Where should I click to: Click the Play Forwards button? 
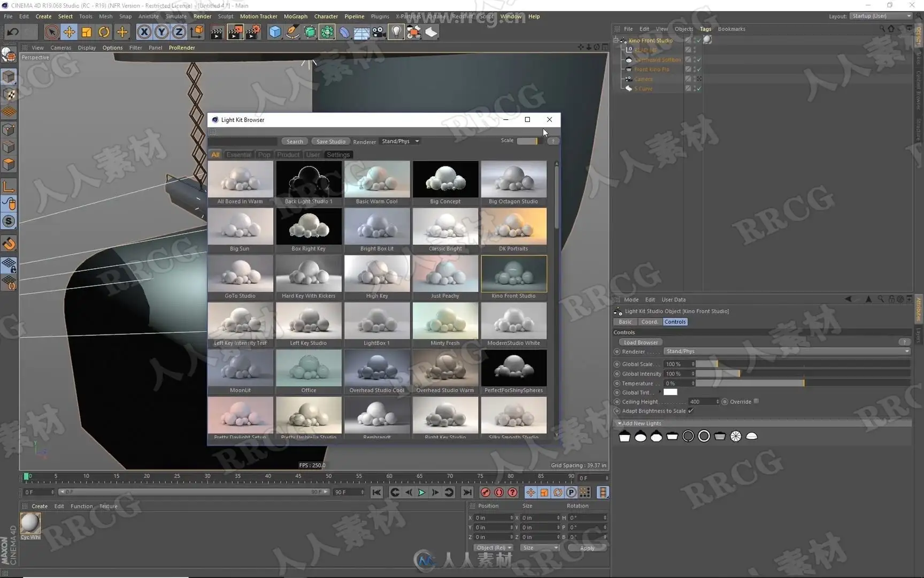(x=421, y=492)
